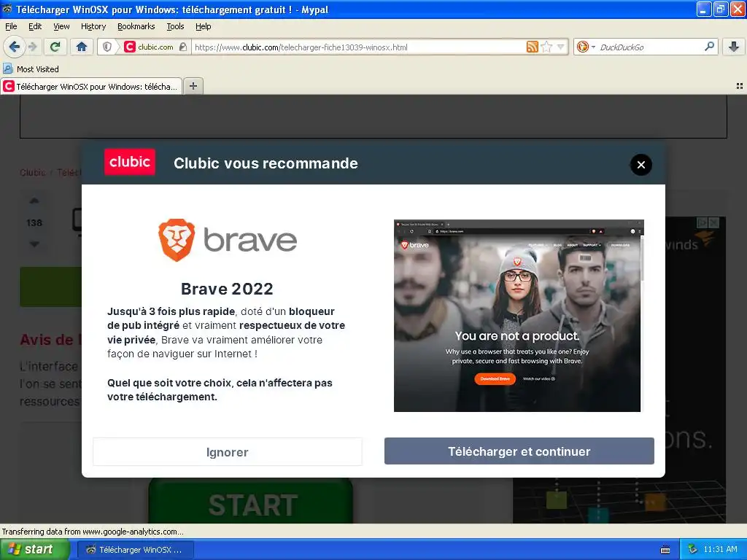Click the Brave lion logo
747x560 pixels.
pos(177,239)
